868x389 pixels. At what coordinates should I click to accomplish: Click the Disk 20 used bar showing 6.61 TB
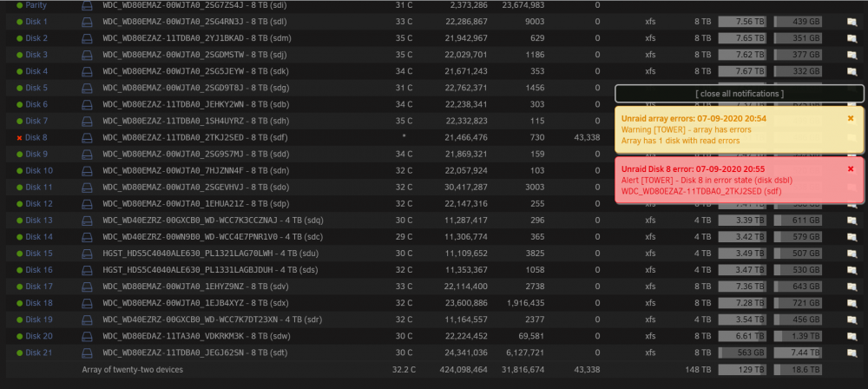742,336
